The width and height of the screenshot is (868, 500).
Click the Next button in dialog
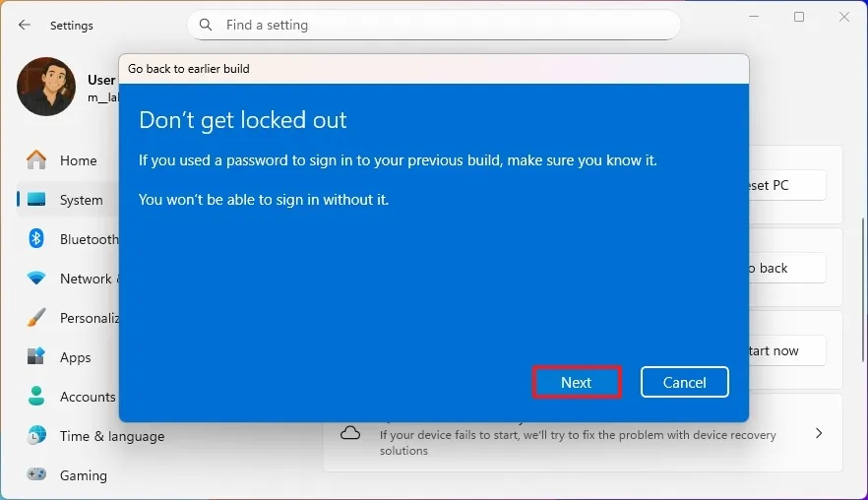click(577, 382)
